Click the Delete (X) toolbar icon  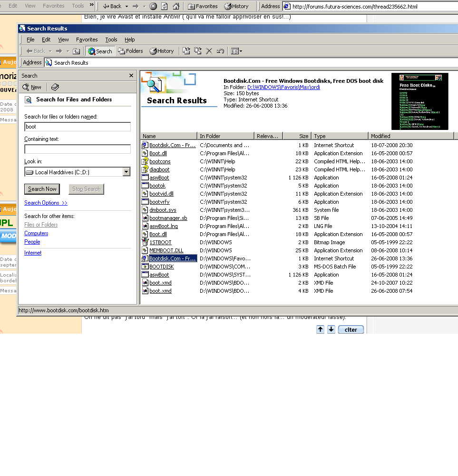pyautogui.click(x=209, y=51)
